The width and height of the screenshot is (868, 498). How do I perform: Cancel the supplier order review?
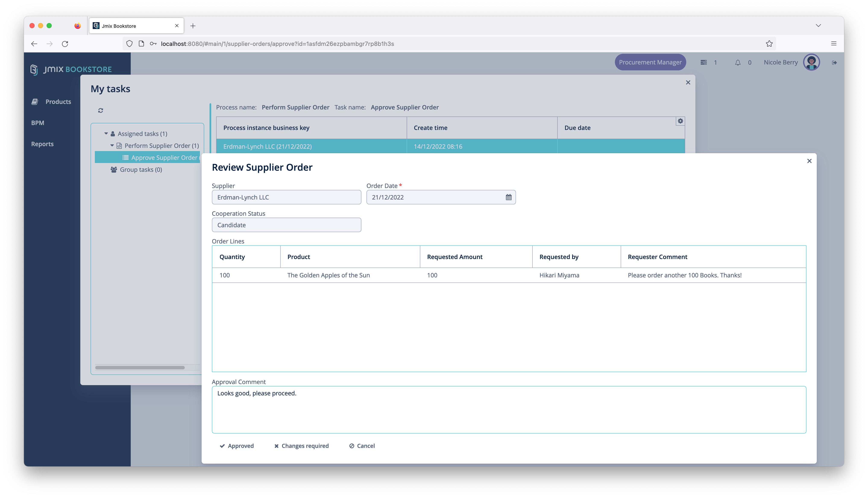pos(362,446)
